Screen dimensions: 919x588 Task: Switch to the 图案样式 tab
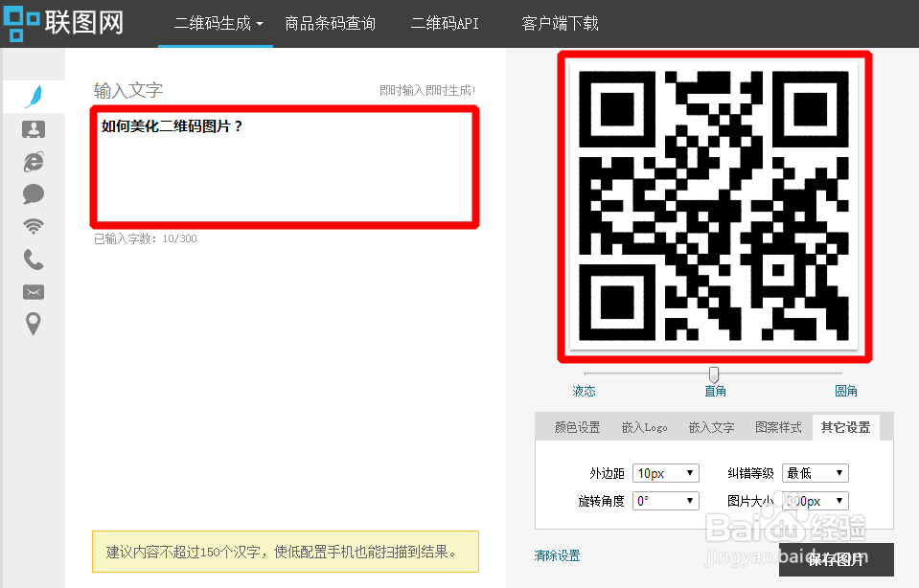[x=778, y=427]
